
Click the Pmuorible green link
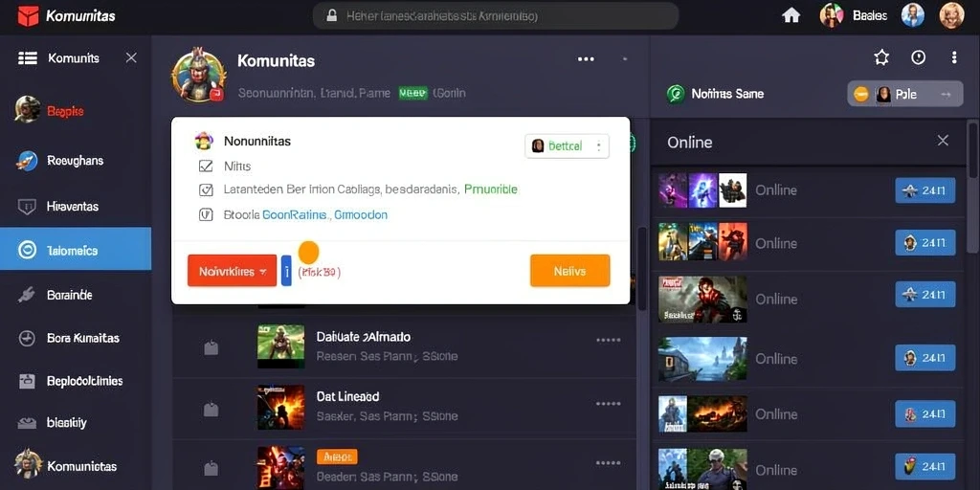[x=491, y=189]
